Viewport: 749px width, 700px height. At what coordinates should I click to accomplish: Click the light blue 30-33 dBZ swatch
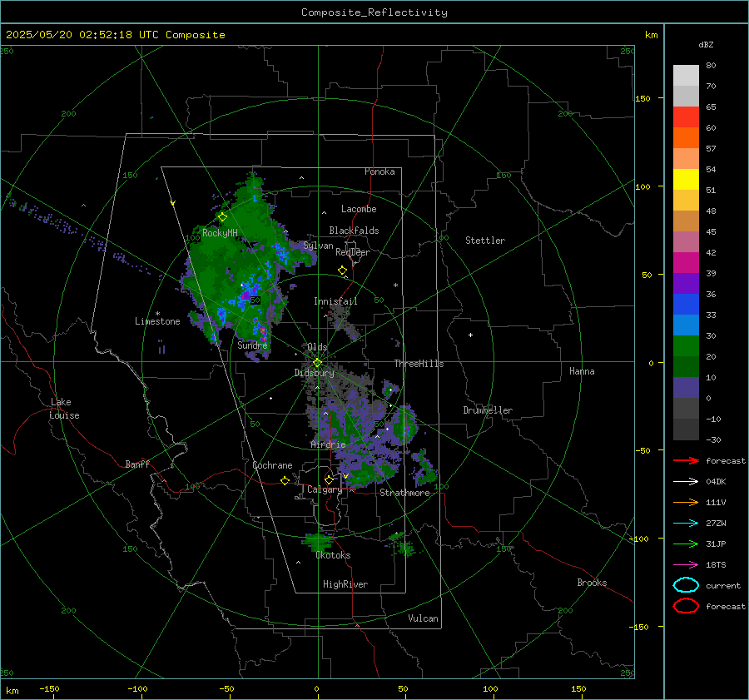(x=686, y=325)
